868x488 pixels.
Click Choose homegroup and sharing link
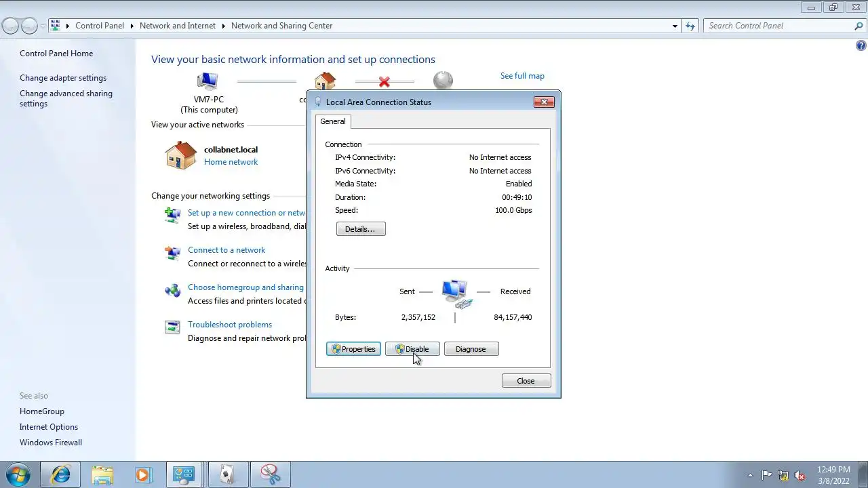245,287
